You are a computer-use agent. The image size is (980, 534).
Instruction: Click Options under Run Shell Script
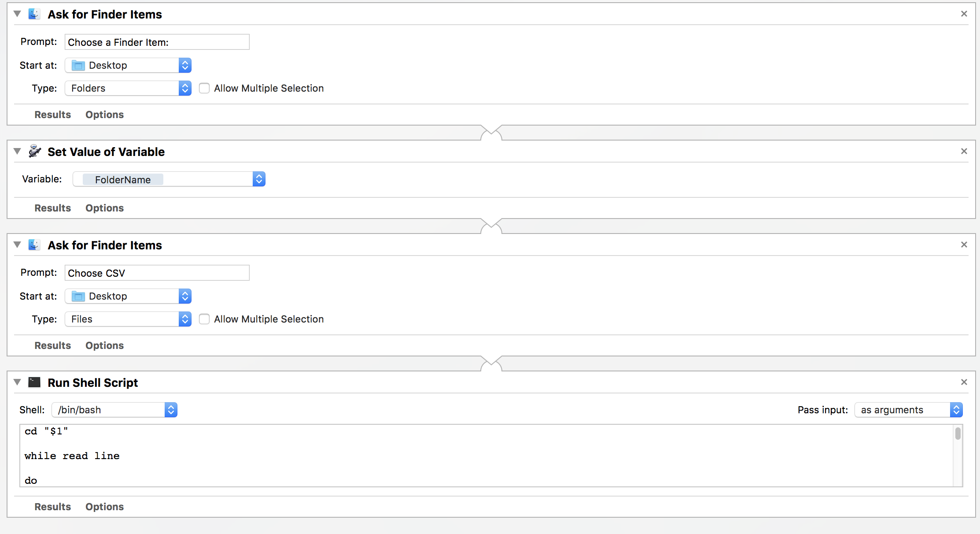click(x=104, y=506)
